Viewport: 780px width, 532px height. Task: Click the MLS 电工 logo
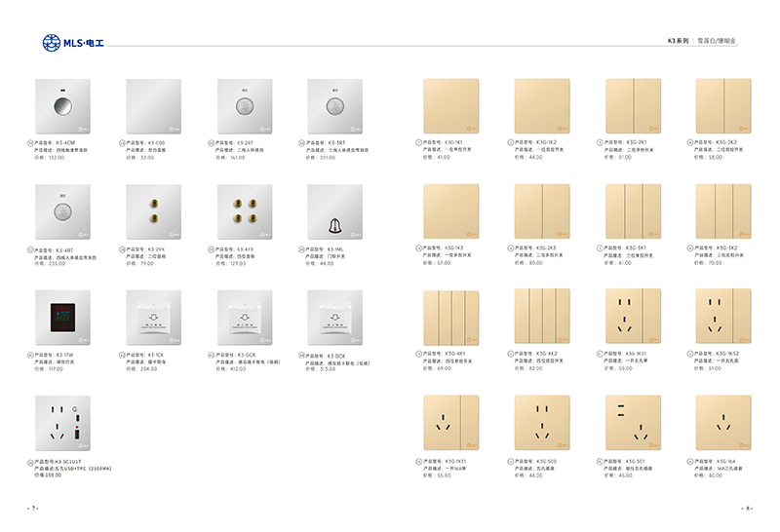[x=72, y=43]
